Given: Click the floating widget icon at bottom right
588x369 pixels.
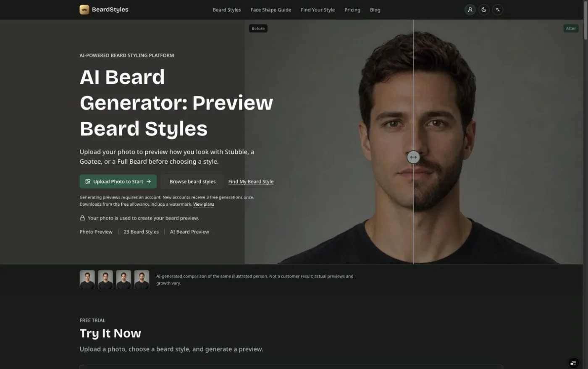Looking at the screenshot, I should coord(573,363).
